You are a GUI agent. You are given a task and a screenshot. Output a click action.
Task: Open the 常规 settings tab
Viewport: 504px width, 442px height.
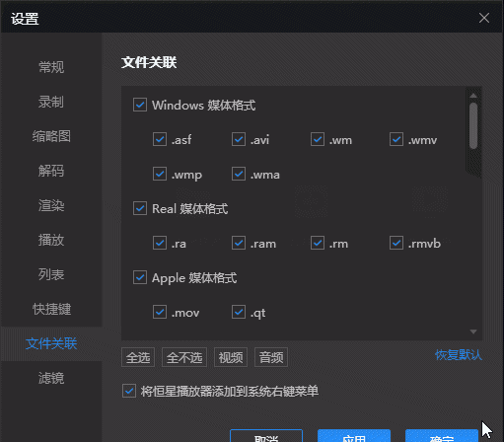[51, 67]
